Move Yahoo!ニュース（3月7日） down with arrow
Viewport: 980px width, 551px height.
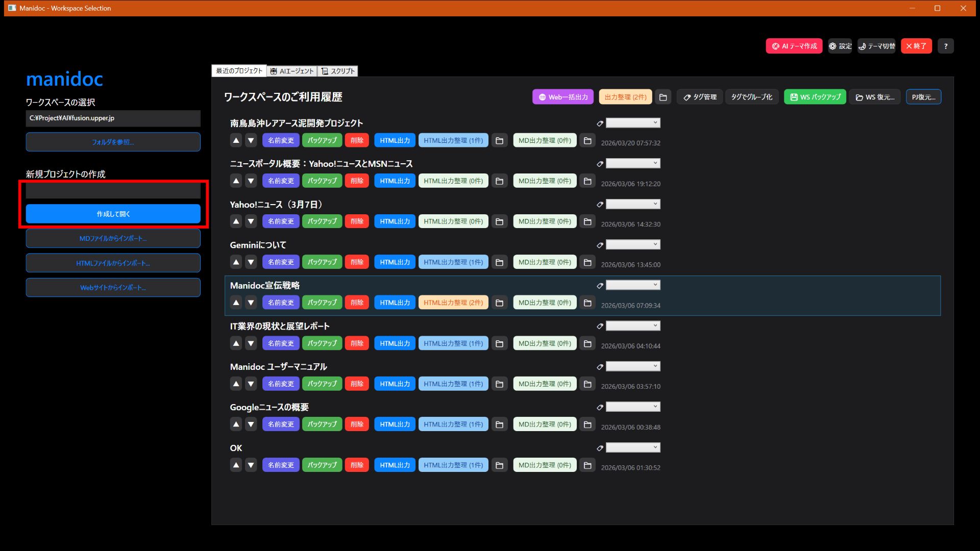pyautogui.click(x=251, y=221)
